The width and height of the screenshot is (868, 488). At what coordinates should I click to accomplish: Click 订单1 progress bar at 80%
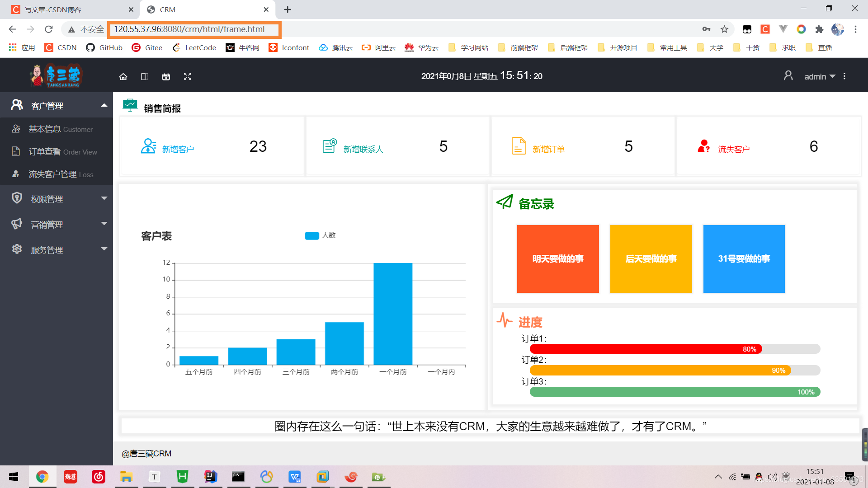pyautogui.click(x=646, y=349)
